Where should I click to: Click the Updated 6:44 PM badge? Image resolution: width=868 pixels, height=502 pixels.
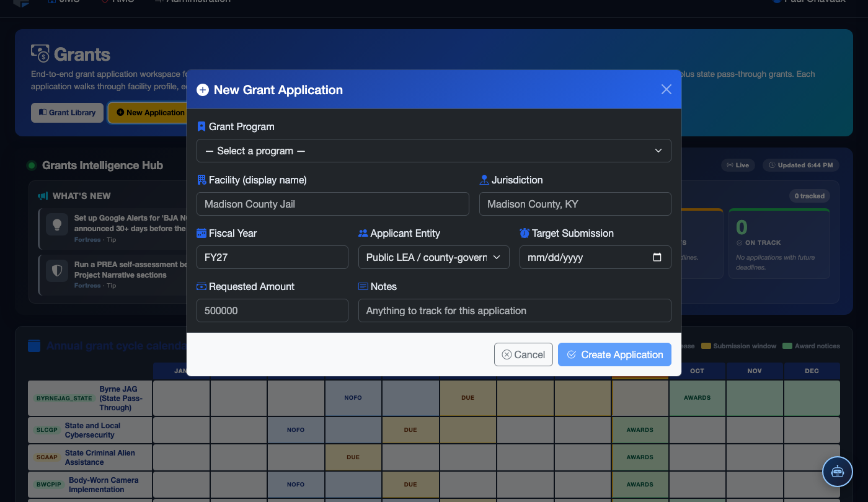[x=801, y=165]
